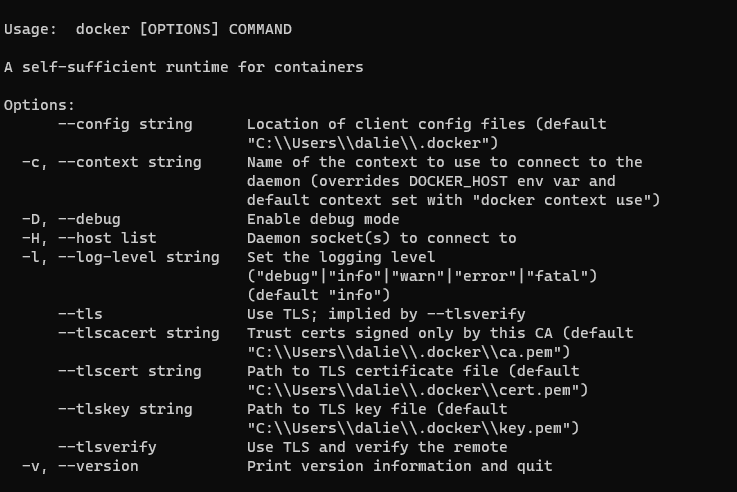The image size is (737, 492).
Task: Click the key.pem default path text
Action: 413,428
